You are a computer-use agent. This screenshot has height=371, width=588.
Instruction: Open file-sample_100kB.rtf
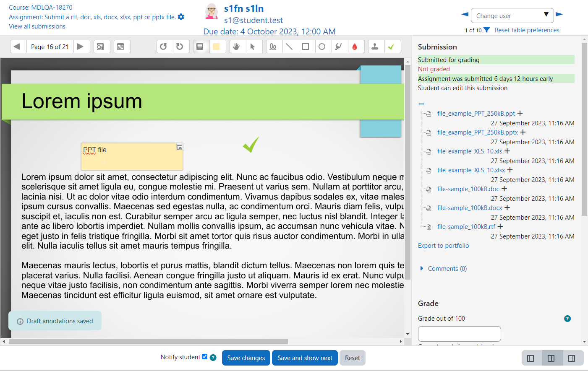466,227
